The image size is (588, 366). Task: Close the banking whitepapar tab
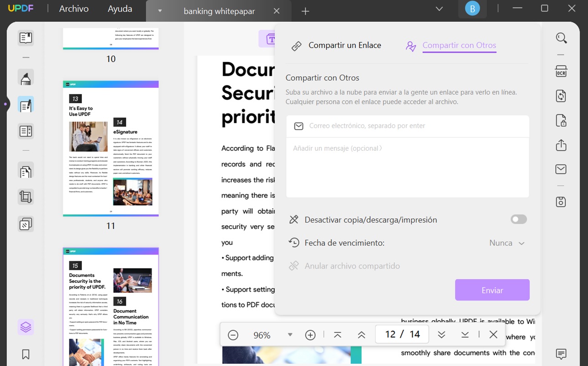[277, 11]
